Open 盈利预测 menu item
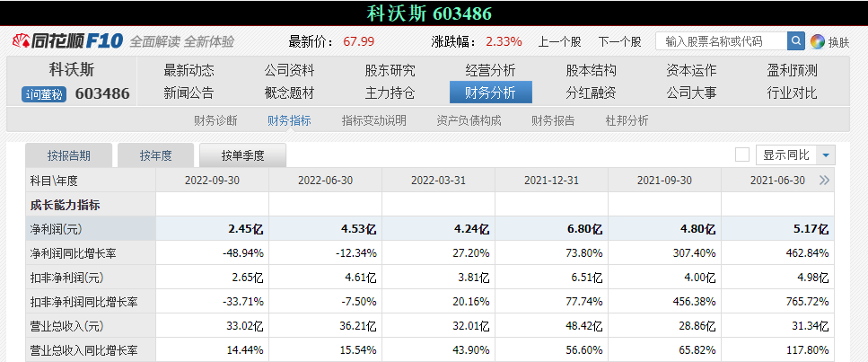This screenshot has height=362, width=868. coord(793,70)
